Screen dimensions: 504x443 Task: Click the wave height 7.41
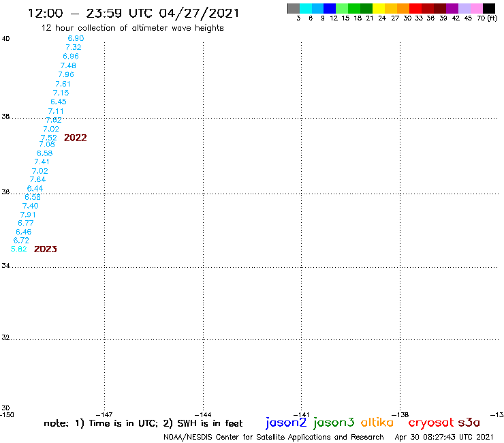coord(42,162)
